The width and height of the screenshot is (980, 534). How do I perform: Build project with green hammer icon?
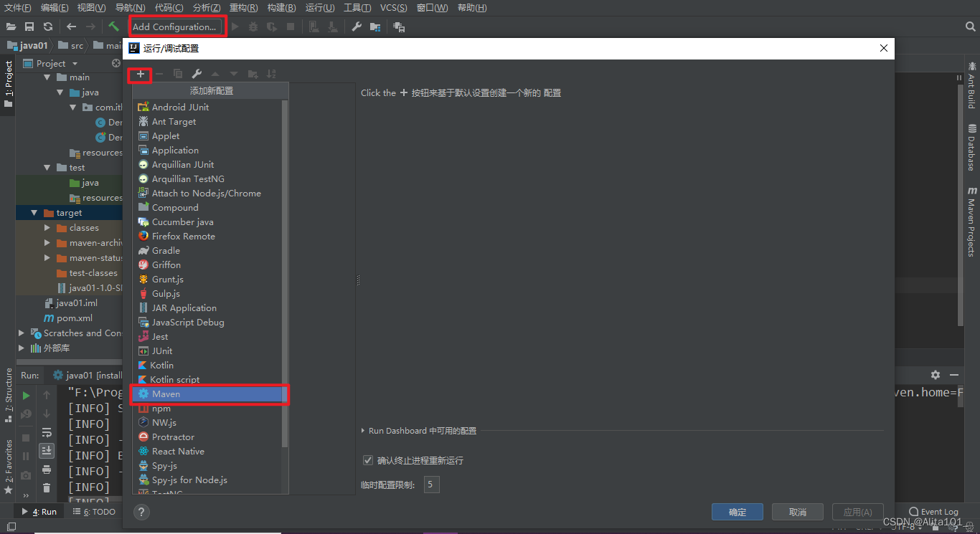[x=113, y=27]
